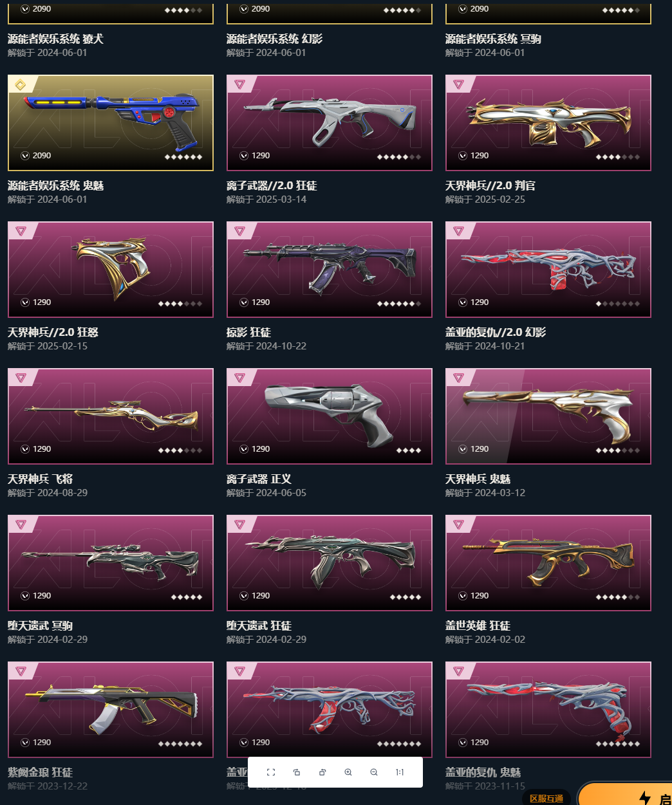Open the 盖亚的复仇//2.0 幻影 skin thumbnail
Viewport: 672px width, 805px height.
click(548, 270)
